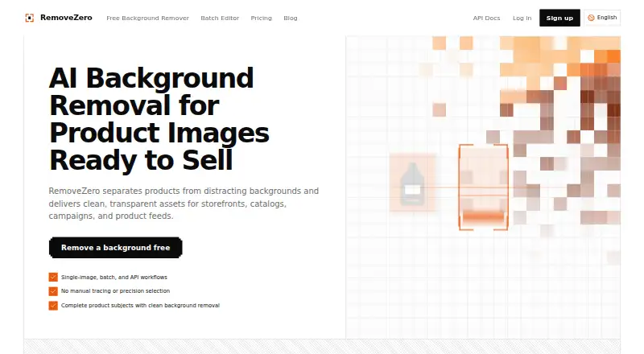Click checkmark icon beside Complete product subjects
The width and height of the screenshot is (644, 354).
(53, 306)
